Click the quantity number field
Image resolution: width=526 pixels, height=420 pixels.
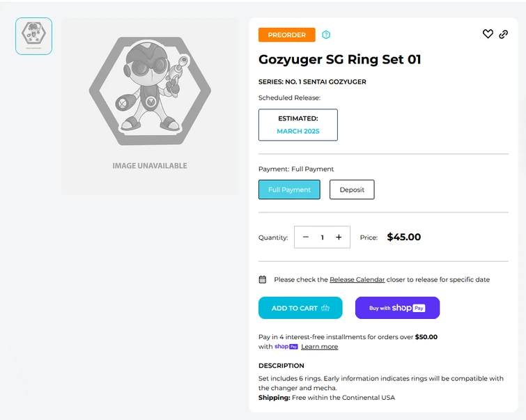click(x=322, y=238)
